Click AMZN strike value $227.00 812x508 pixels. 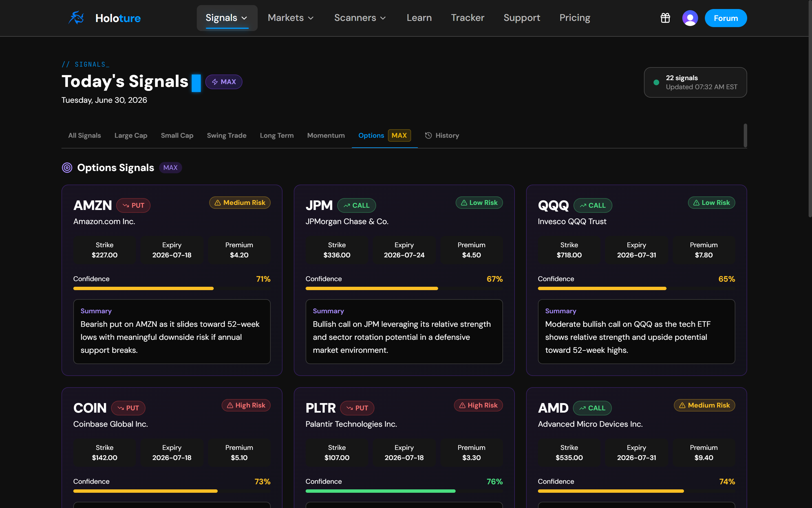tap(105, 255)
